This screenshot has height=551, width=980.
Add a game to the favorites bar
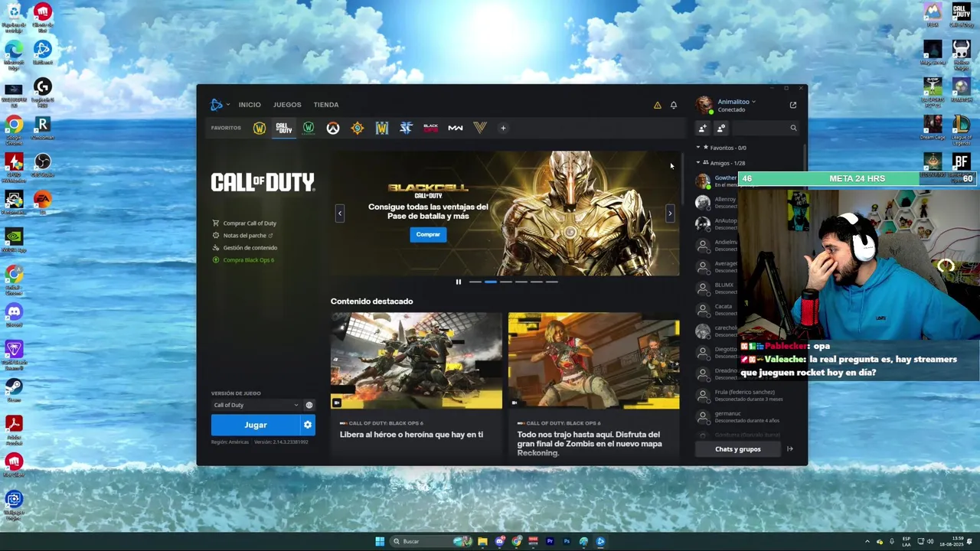503,129
